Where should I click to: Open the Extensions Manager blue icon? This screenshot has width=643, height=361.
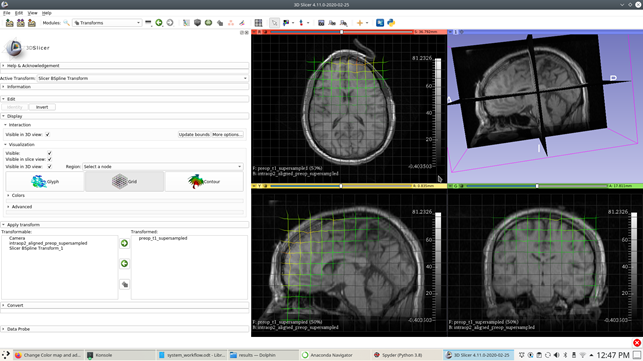coord(380,23)
